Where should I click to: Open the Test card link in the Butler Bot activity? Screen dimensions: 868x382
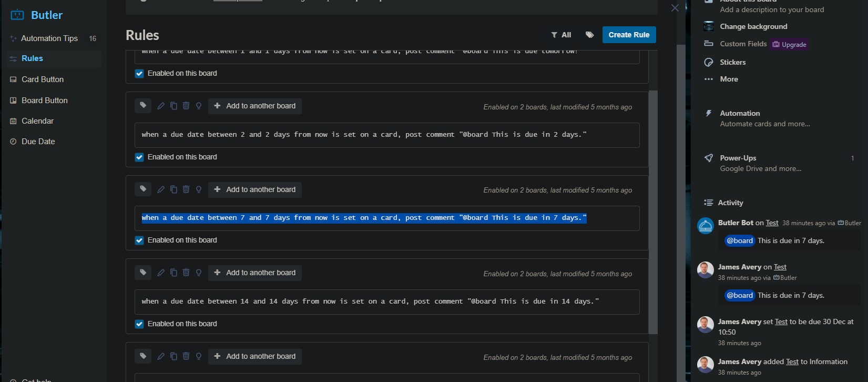tap(772, 223)
